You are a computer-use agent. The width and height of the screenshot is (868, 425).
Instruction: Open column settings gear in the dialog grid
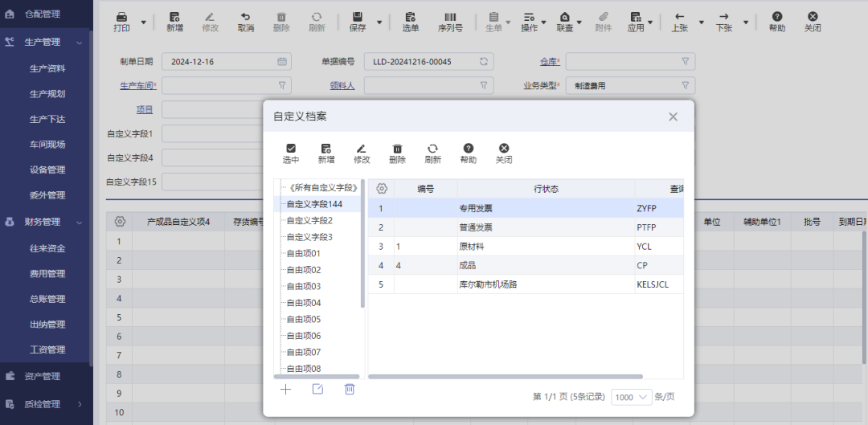(382, 188)
